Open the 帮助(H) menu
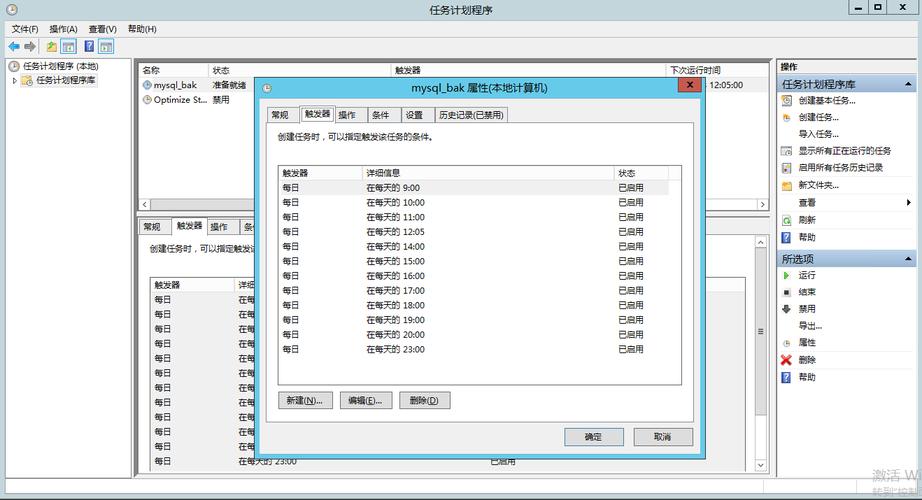 pos(142,29)
